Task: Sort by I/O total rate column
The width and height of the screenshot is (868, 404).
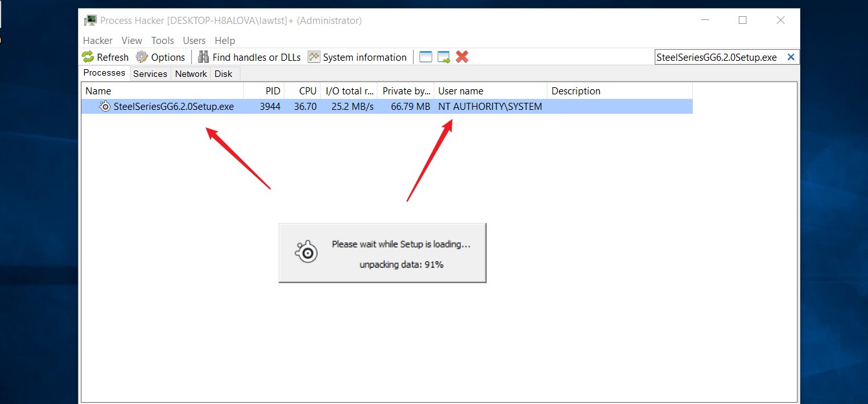Action: pyautogui.click(x=349, y=91)
